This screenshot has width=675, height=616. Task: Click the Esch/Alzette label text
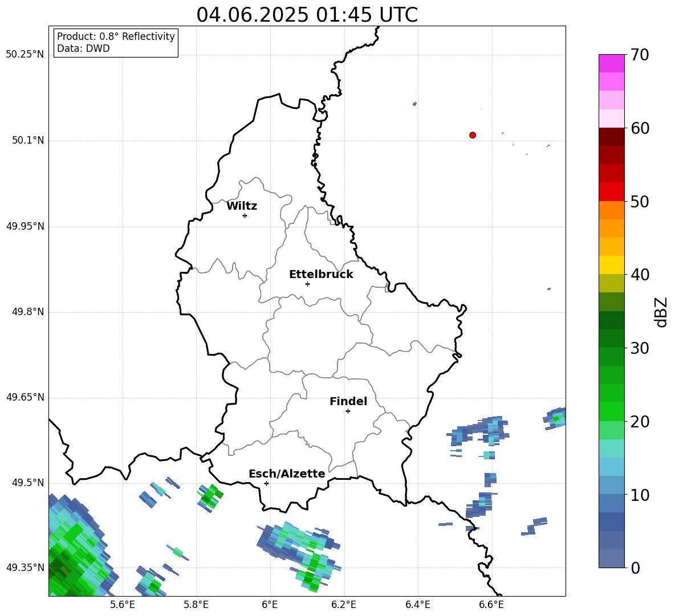pos(287,474)
